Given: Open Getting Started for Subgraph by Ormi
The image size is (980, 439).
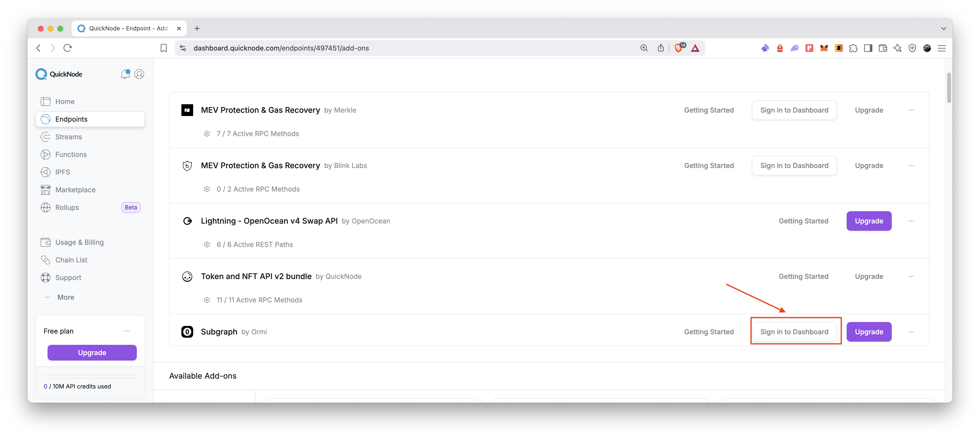Looking at the screenshot, I should coord(709,332).
